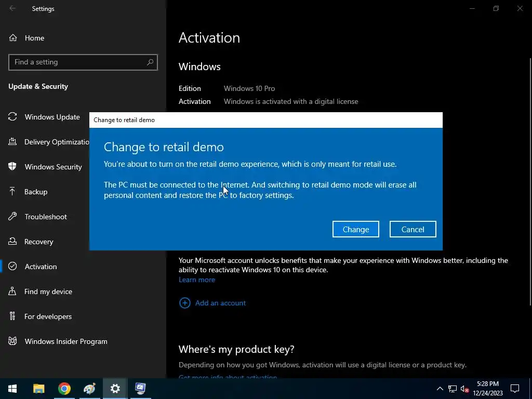Open the Windows Insider Program label
Image resolution: width=532 pixels, height=399 pixels.
point(66,341)
